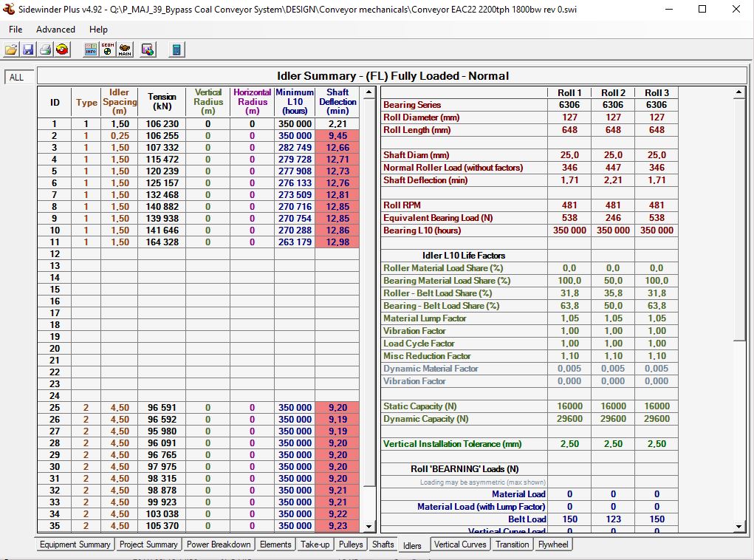
Task: Click the red-yellow recalculate icon
Action: click(62, 49)
